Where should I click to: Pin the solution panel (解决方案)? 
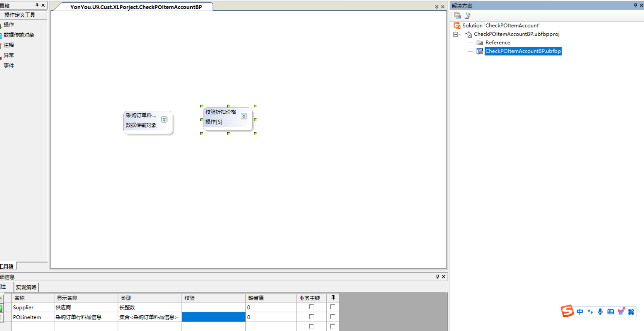point(635,5)
